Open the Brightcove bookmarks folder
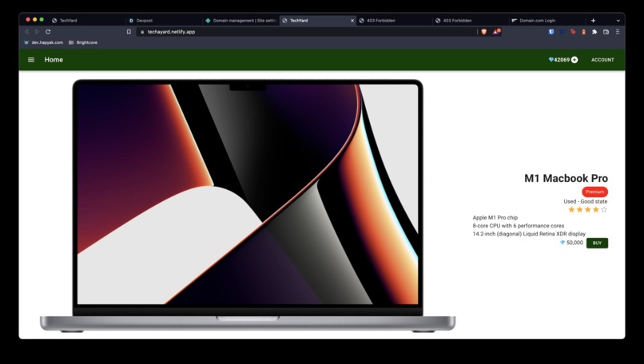The height and width of the screenshot is (364, 644). (83, 42)
